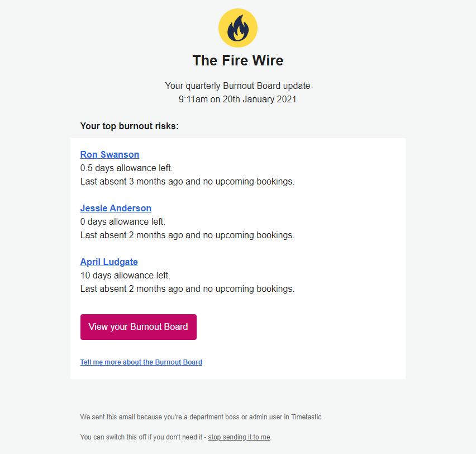
Task: Select the April Ludgate link
Action: pyautogui.click(x=109, y=262)
